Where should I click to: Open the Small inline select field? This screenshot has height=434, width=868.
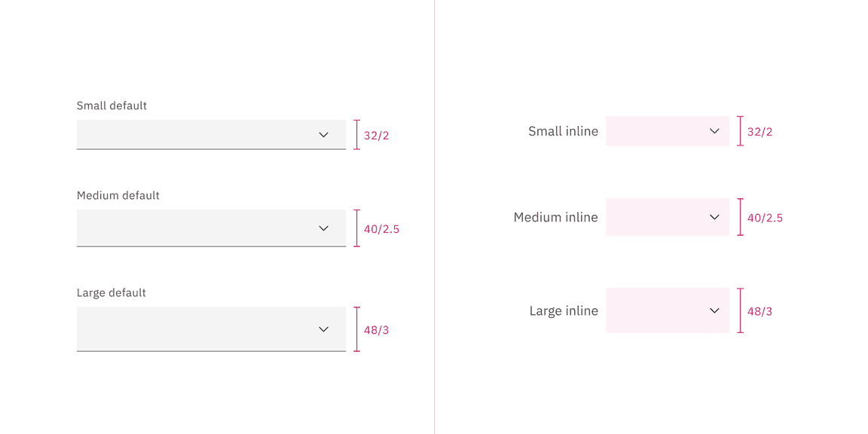click(x=667, y=130)
